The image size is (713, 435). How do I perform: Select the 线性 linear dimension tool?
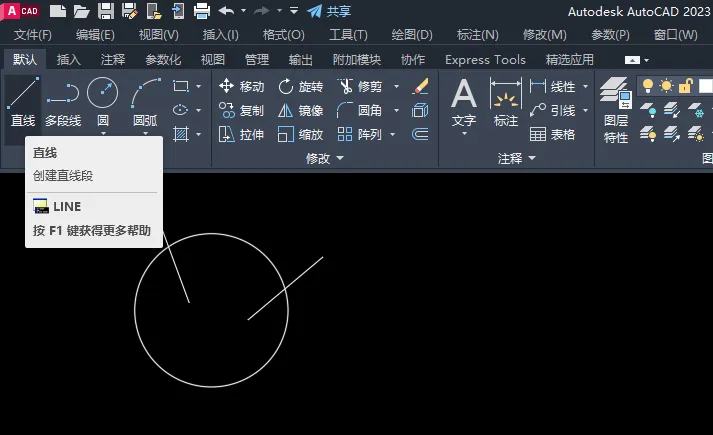pyautogui.click(x=553, y=86)
